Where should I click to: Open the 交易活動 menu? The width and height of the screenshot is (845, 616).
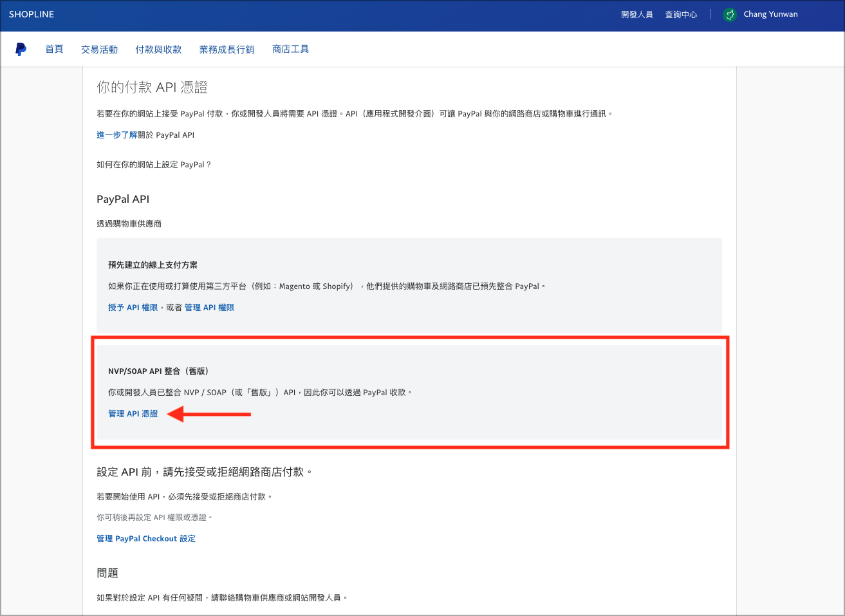(99, 50)
